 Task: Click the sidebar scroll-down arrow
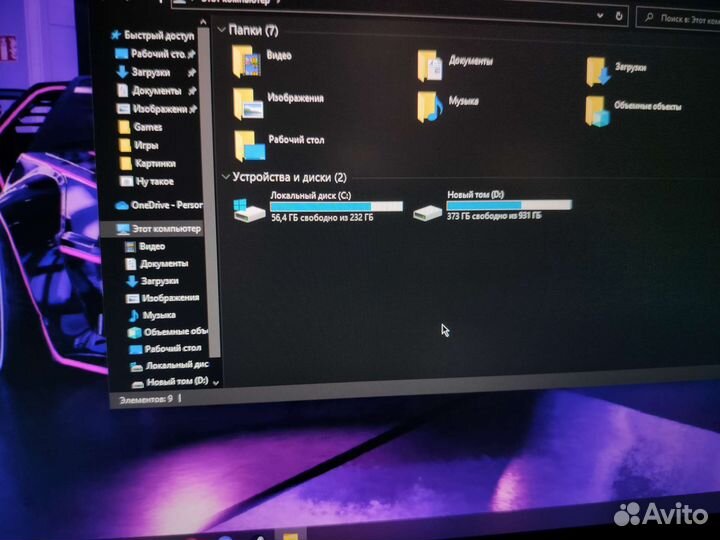215,383
